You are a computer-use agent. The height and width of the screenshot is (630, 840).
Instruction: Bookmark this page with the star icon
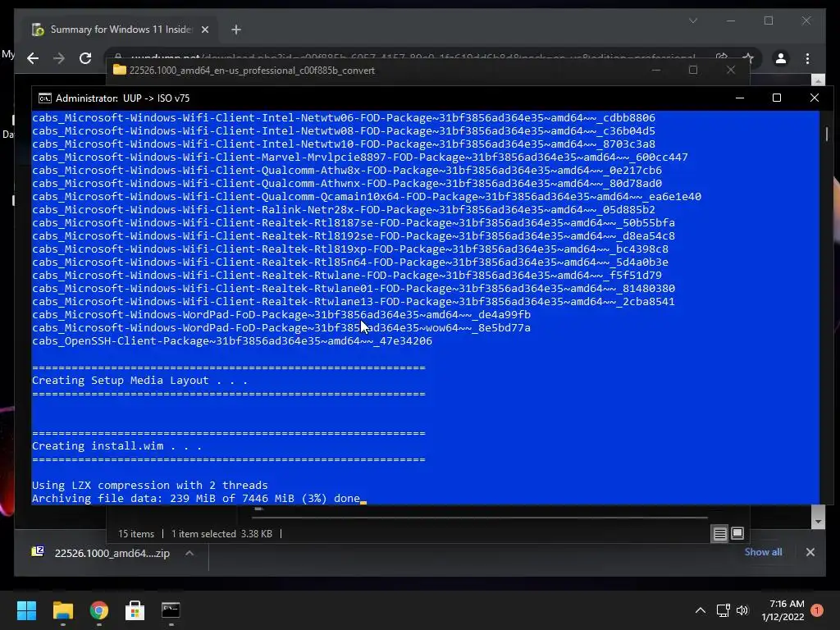748,58
